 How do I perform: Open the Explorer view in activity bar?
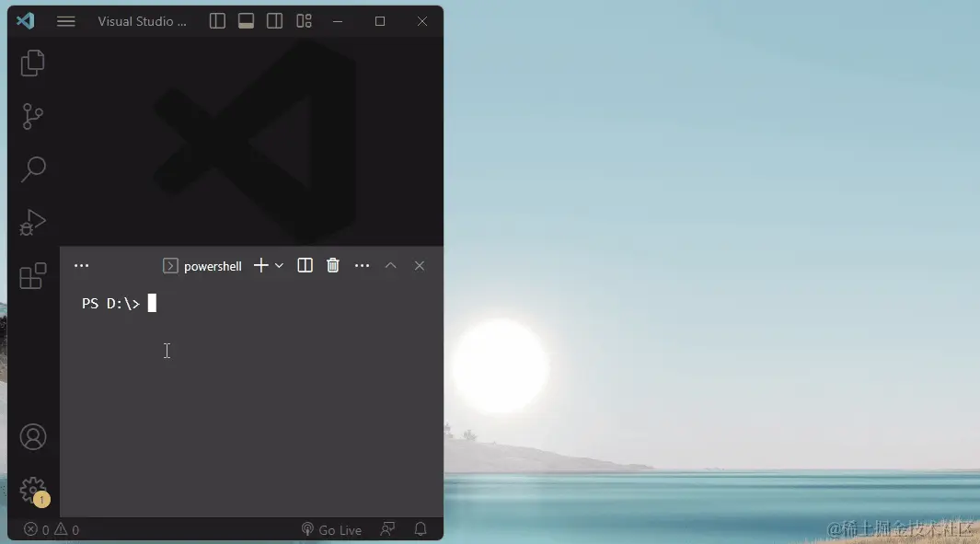[x=32, y=64]
